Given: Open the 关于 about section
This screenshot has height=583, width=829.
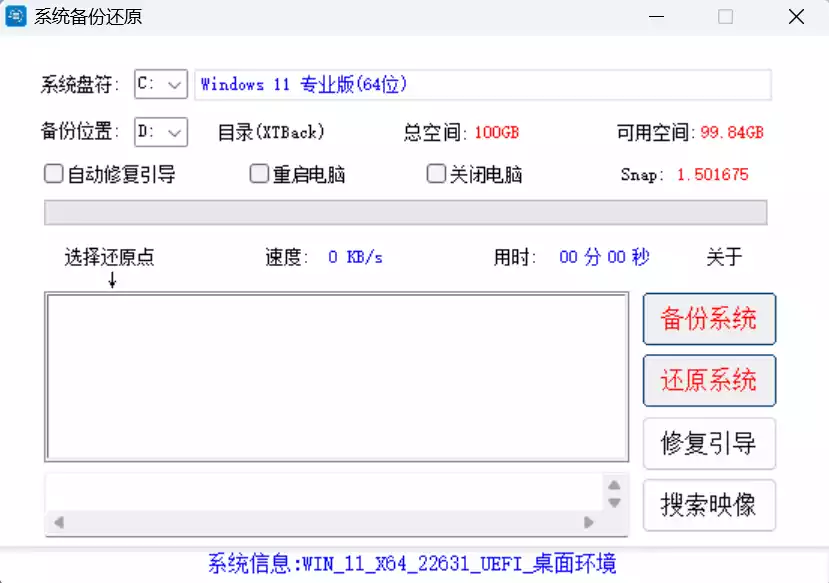Looking at the screenshot, I should click(723, 257).
